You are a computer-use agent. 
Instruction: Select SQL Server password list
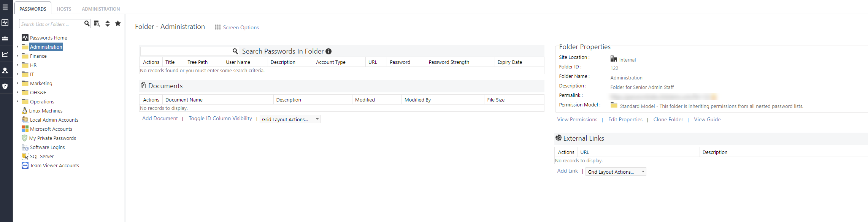[42, 156]
